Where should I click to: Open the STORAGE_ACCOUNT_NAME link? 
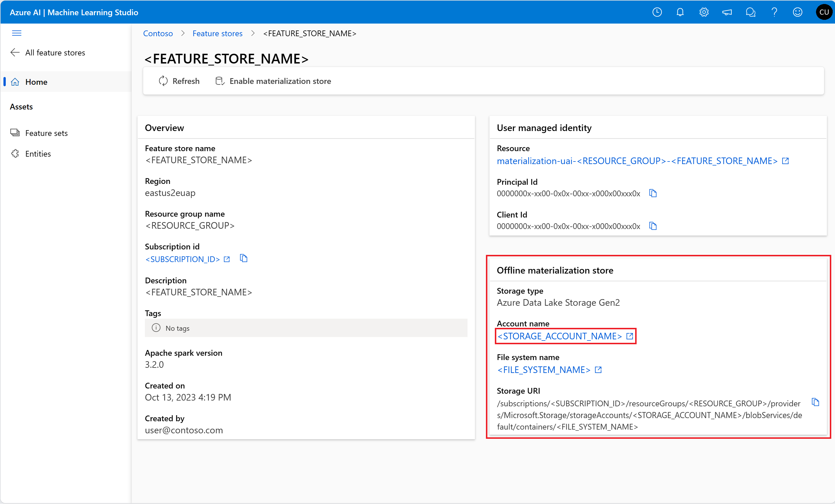pos(560,336)
